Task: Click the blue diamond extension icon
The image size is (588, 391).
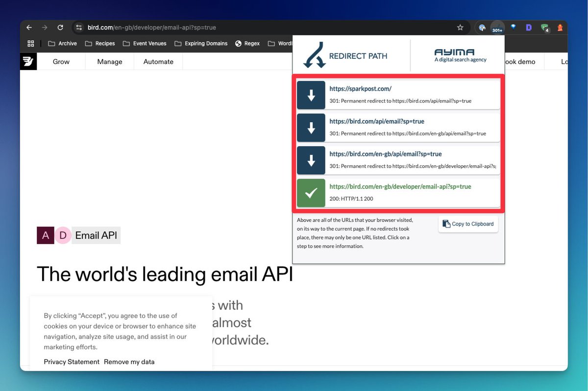Action: click(x=514, y=27)
